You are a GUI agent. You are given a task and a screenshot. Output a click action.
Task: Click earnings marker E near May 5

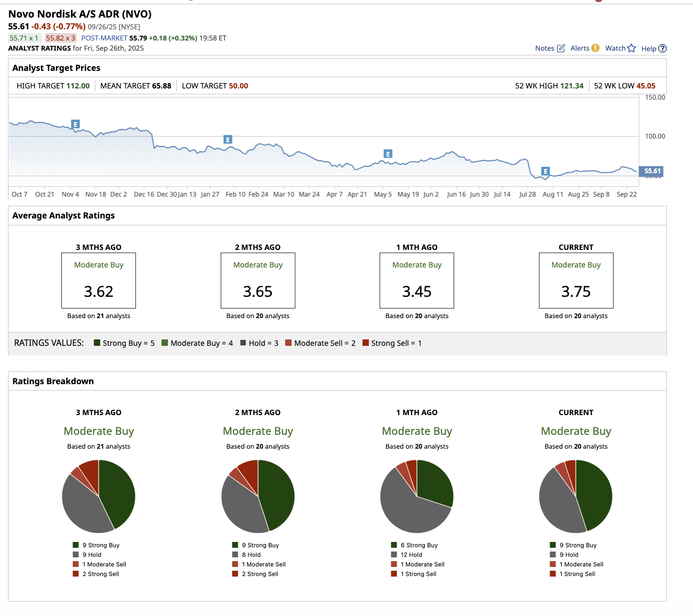tap(388, 154)
